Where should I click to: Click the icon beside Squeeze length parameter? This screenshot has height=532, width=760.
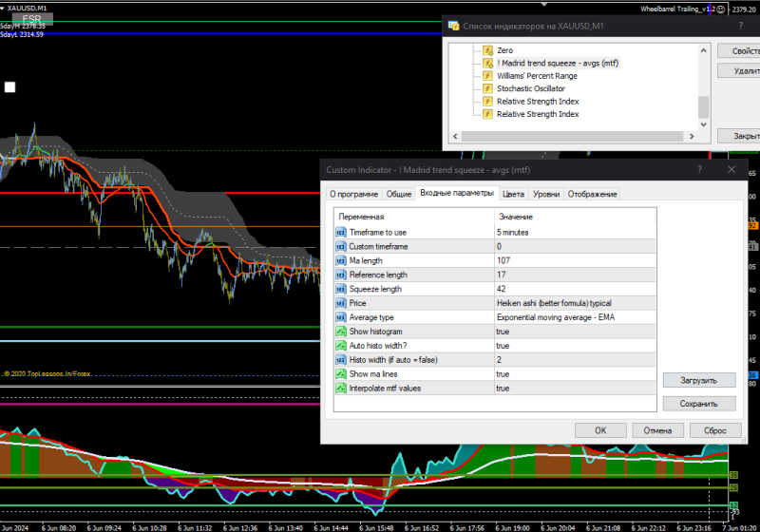(341, 289)
